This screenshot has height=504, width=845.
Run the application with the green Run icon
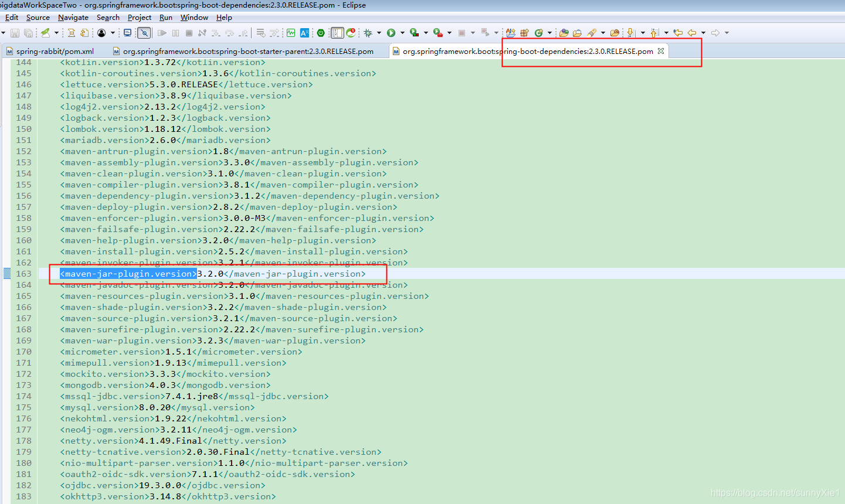391,33
